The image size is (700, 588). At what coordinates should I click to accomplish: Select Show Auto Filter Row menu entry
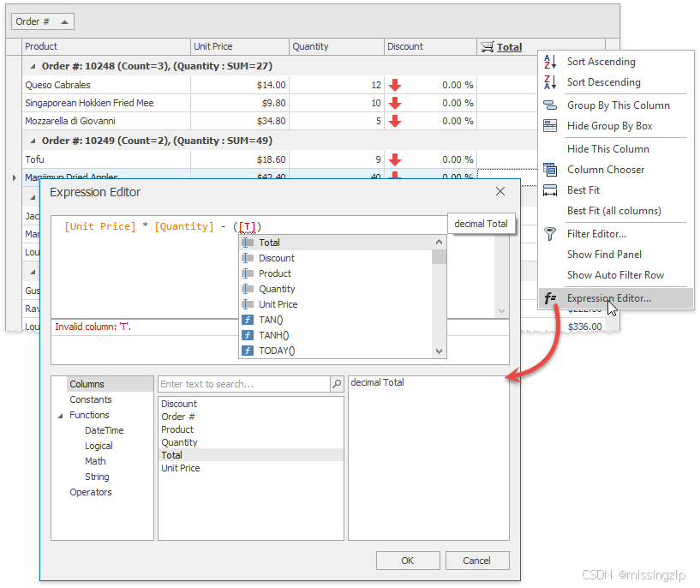click(615, 275)
